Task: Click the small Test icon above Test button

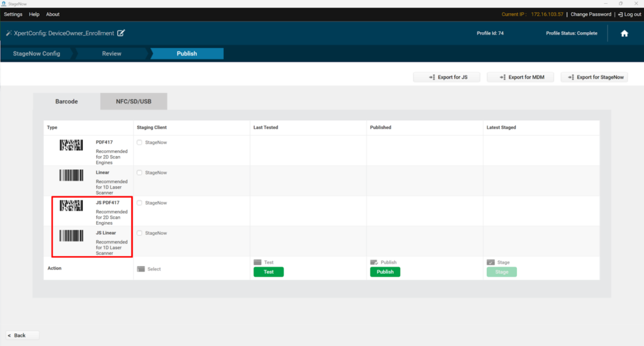Action: point(257,262)
